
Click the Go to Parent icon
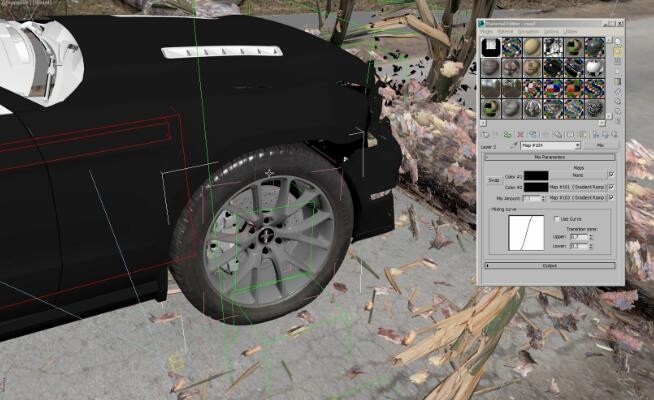click(606, 135)
